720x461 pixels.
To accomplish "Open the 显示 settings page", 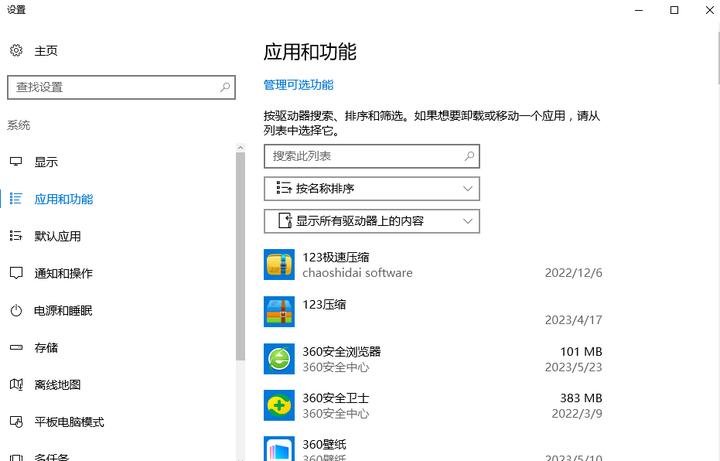I will pos(46,162).
